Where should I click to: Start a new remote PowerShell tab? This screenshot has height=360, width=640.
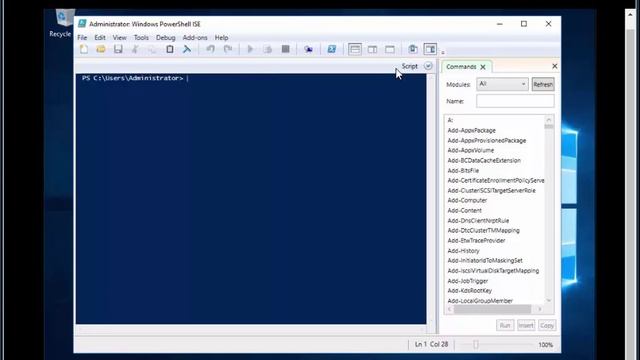308,49
